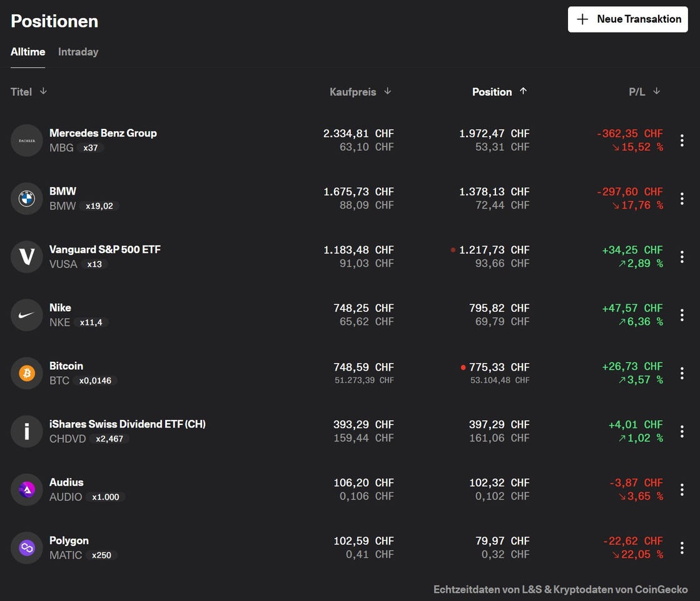
Task: Open the three-dot menu for Mercedes Benz Group
Action: coord(682,140)
